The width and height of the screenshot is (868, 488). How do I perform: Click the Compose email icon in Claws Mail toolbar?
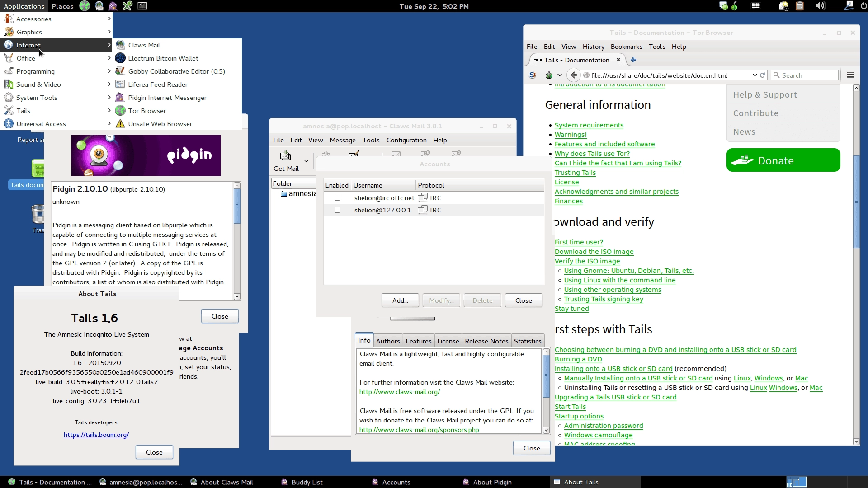click(354, 154)
